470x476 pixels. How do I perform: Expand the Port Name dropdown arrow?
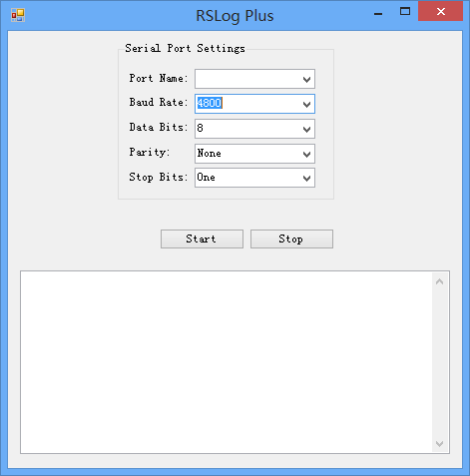tap(306, 79)
